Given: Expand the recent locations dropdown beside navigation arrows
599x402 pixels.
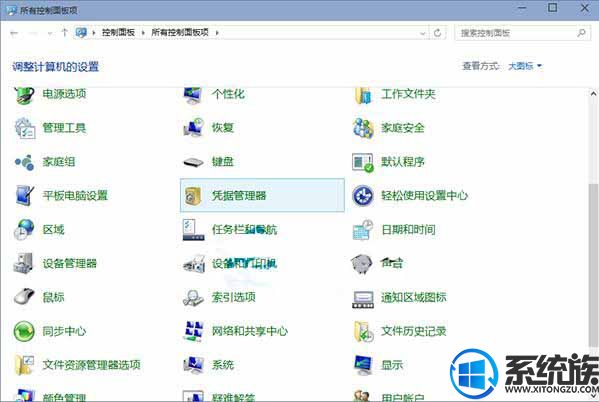Looking at the screenshot, I should pyautogui.click(x=50, y=33).
